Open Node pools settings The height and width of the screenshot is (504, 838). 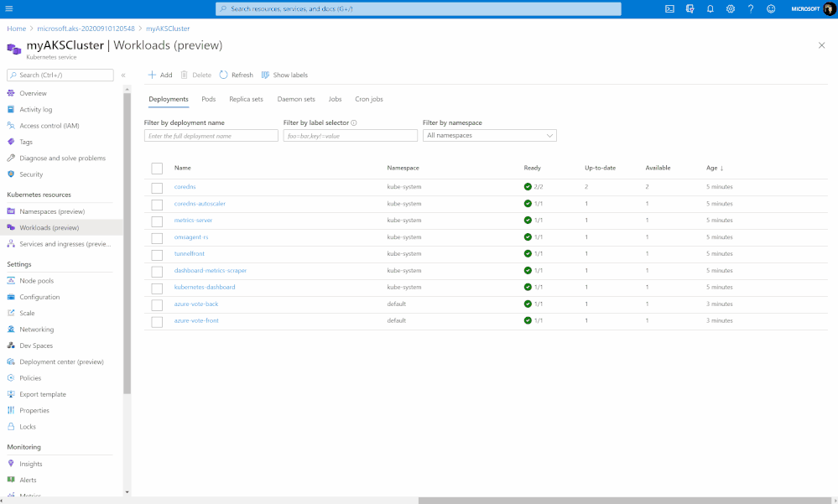click(36, 281)
